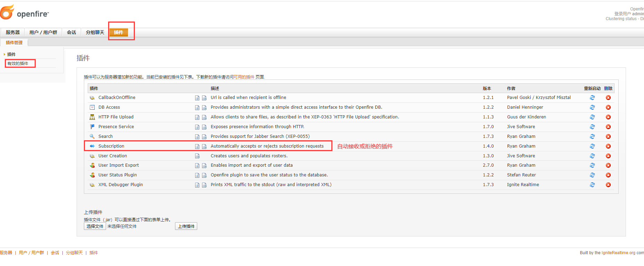Click the 上传插件 upload button
The image size is (644, 266).
tap(186, 226)
